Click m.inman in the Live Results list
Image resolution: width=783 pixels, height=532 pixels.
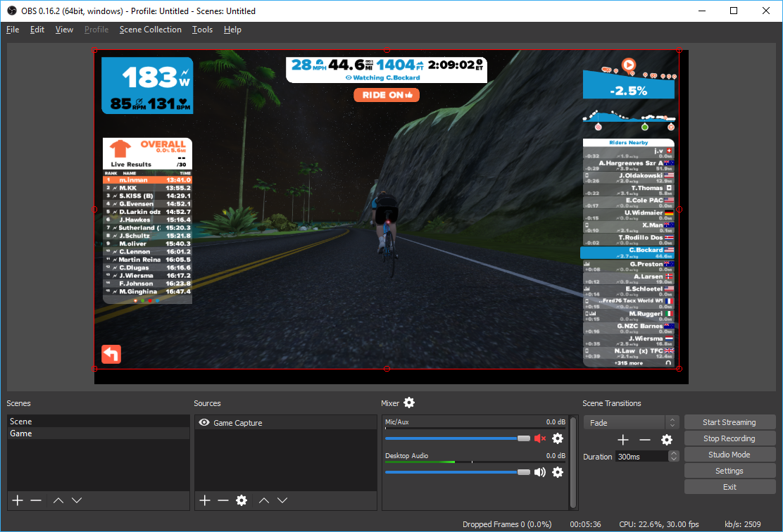coord(147,179)
